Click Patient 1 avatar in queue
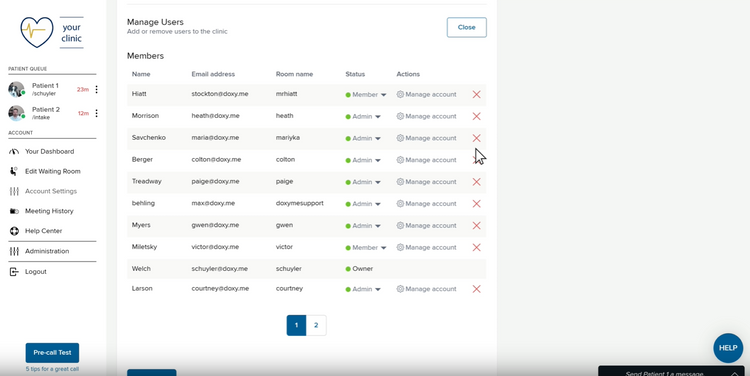This screenshot has height=376, width=750. (x=16, y=89)
